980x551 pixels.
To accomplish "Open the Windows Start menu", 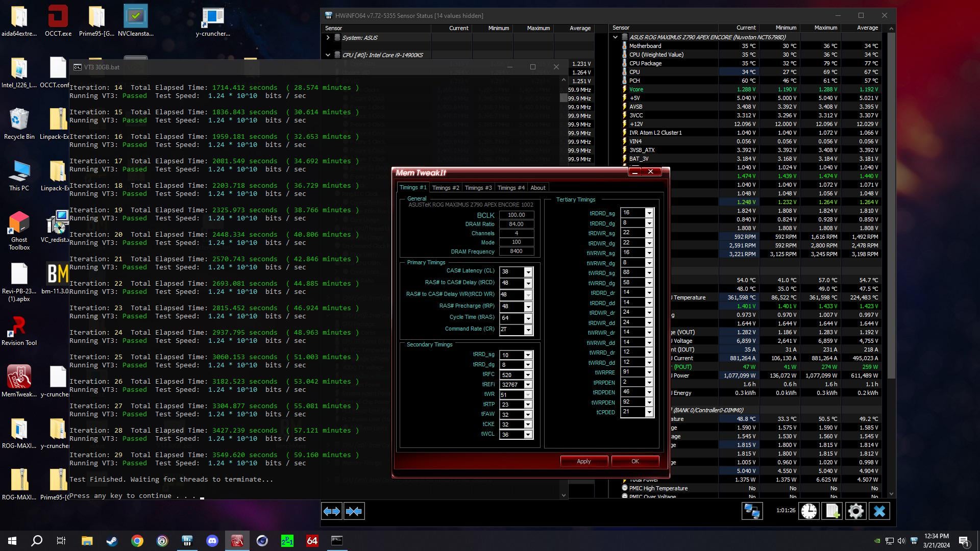I will 12,541.
